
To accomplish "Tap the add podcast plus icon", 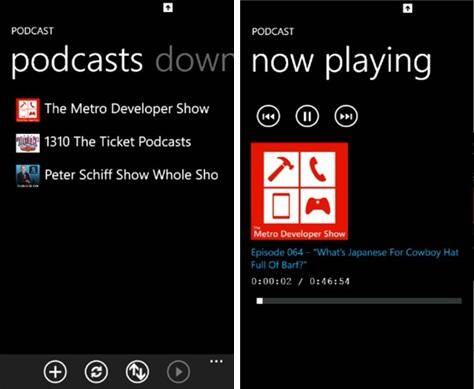I will (55, 372).
